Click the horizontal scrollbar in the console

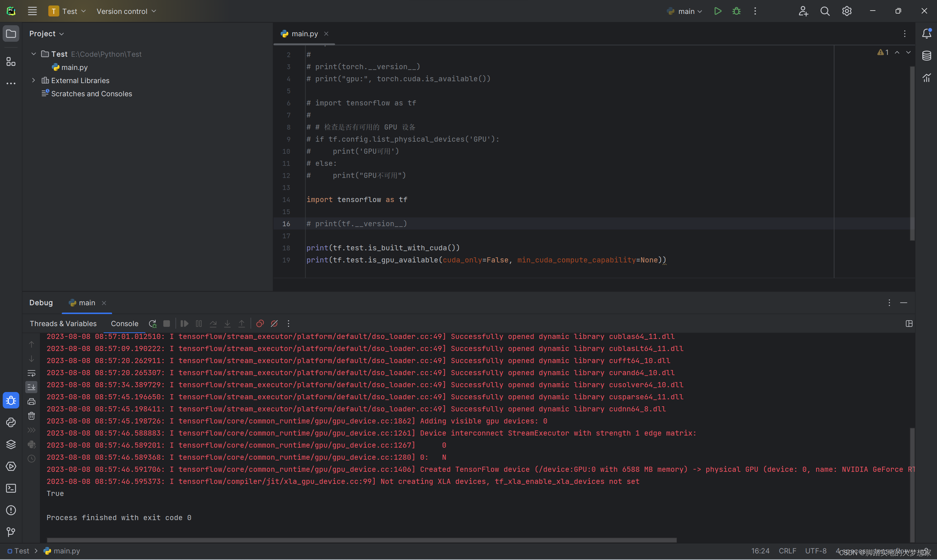pyautogui.click(x=361, y=540)
